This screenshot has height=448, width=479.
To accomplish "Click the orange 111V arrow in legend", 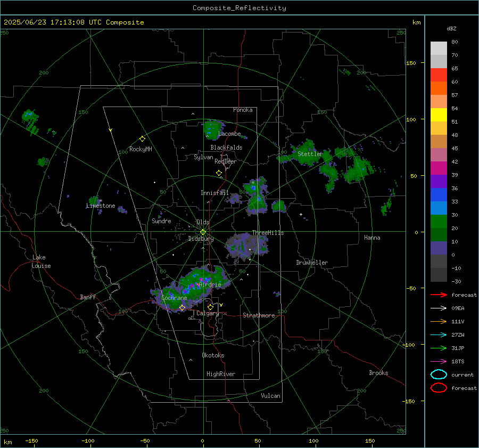I will (x=439, y=321).
